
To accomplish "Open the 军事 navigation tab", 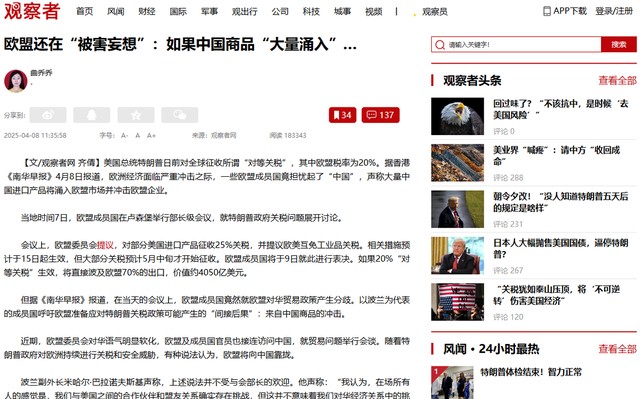I will (x=209, y=11).
